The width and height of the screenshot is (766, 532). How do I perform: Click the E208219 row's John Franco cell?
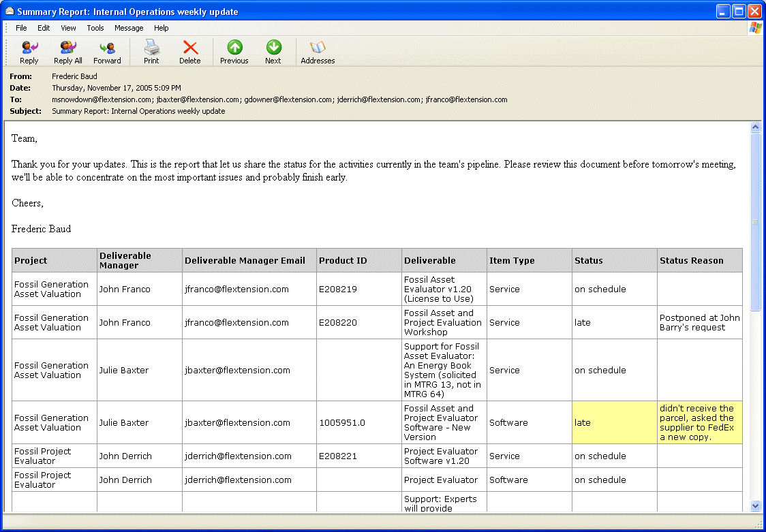[140, 289]
